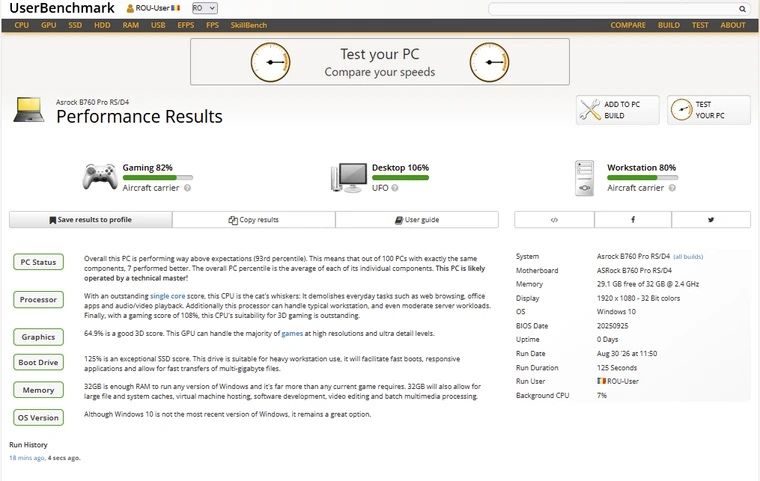Image resolution: width=760 pixels, height=481 pixels.
Task: Click the ROU-User profile icon
Action: [130, 8]
